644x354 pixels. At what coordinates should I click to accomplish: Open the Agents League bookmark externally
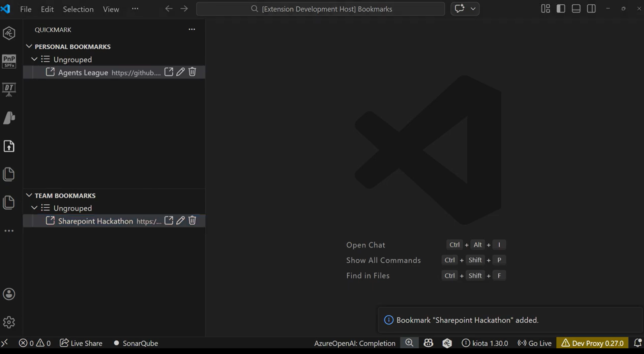(x=168, y=72)
